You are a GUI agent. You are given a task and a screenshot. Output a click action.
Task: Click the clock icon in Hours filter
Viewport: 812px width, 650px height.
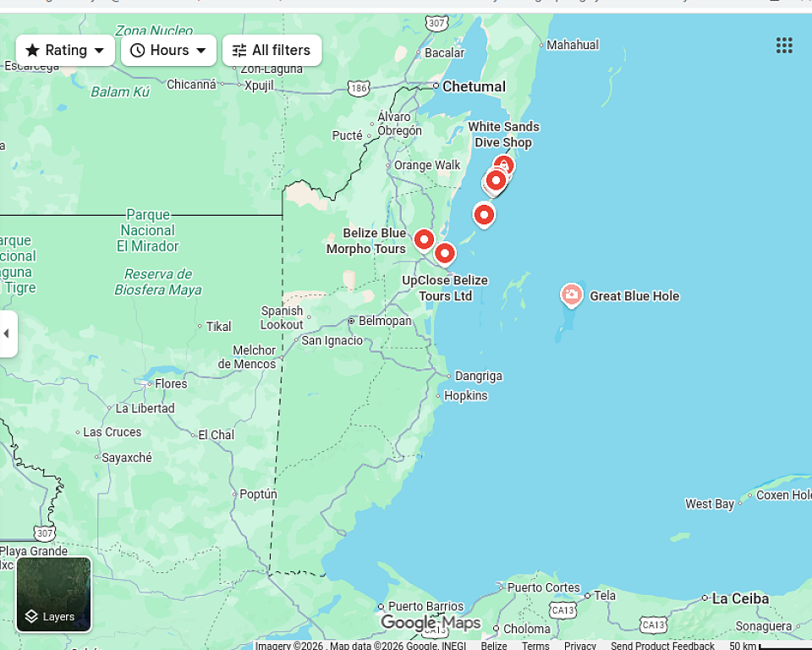click(x=137, y=51)
